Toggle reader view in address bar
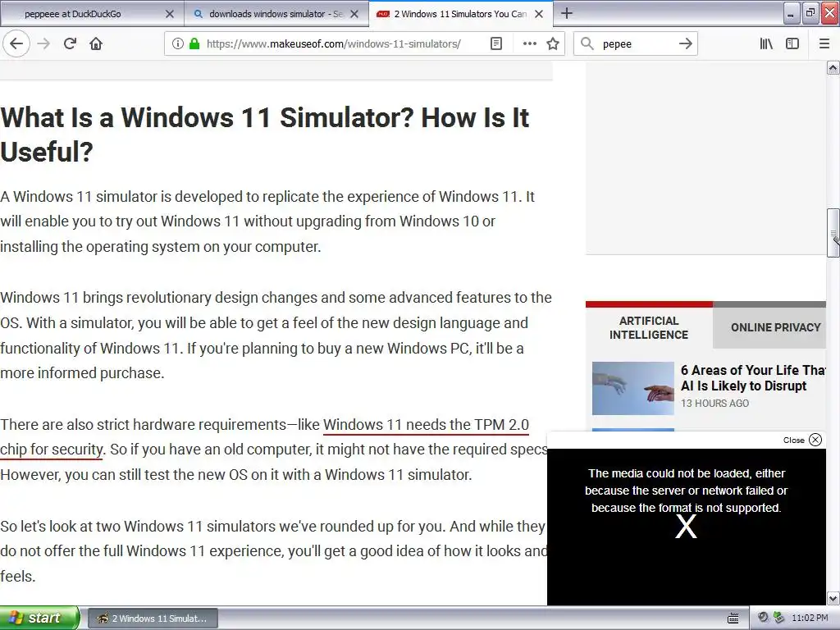 click(496, 44)
